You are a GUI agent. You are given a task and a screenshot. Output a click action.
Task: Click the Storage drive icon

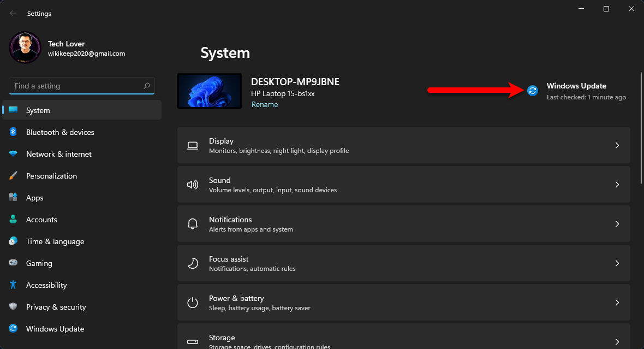[193, 341]
